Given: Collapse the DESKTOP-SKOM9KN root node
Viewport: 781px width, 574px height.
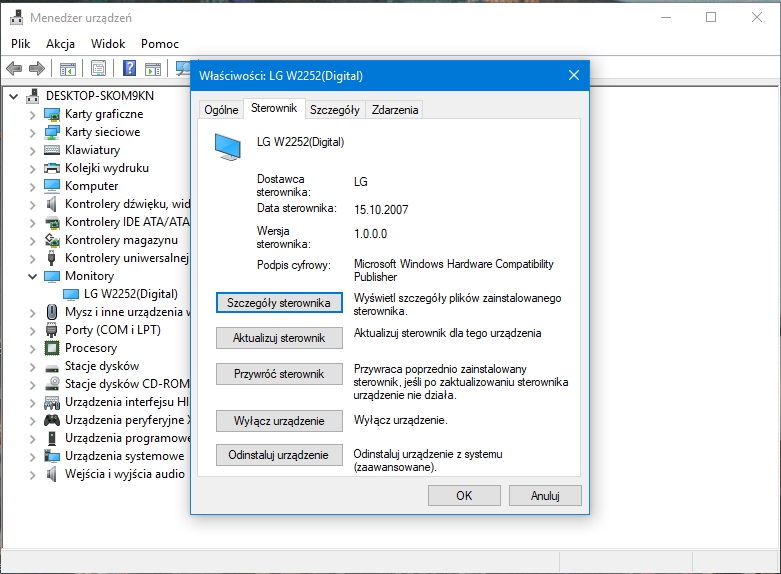Looking at the screenshot, I should [x=14, y=96].
